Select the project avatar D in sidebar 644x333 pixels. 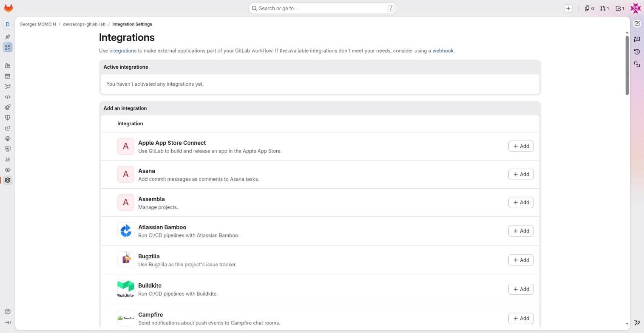[7, 24]
